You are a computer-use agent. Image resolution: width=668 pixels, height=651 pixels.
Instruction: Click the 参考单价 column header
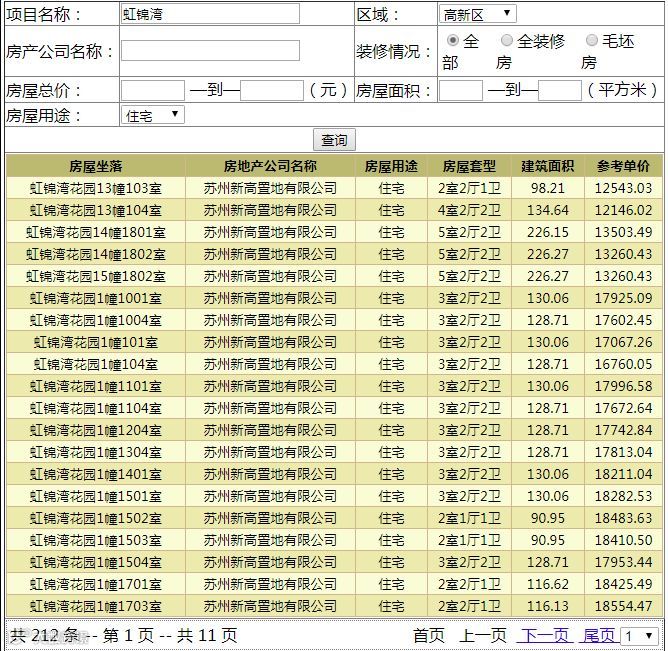pyautogui.click(x=623, y=166)
